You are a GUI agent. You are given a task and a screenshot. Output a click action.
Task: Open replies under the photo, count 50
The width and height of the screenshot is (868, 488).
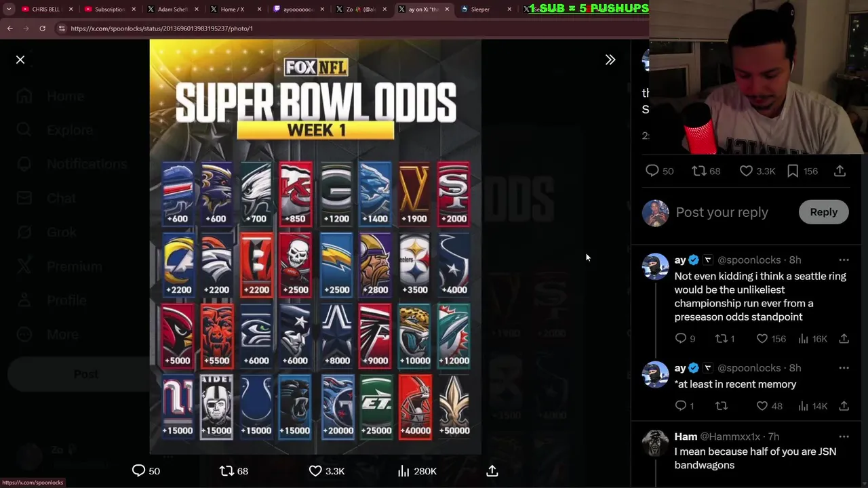[145, 471]
